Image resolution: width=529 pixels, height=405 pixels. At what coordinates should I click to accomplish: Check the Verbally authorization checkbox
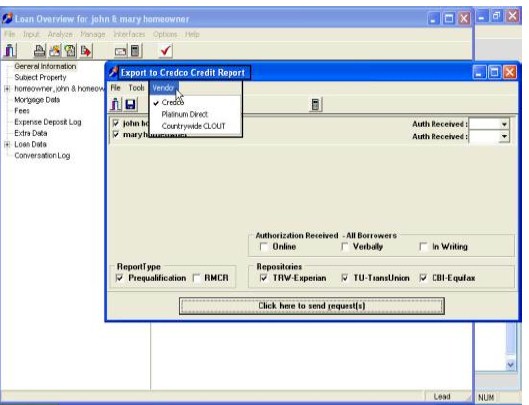pos(345,247)
